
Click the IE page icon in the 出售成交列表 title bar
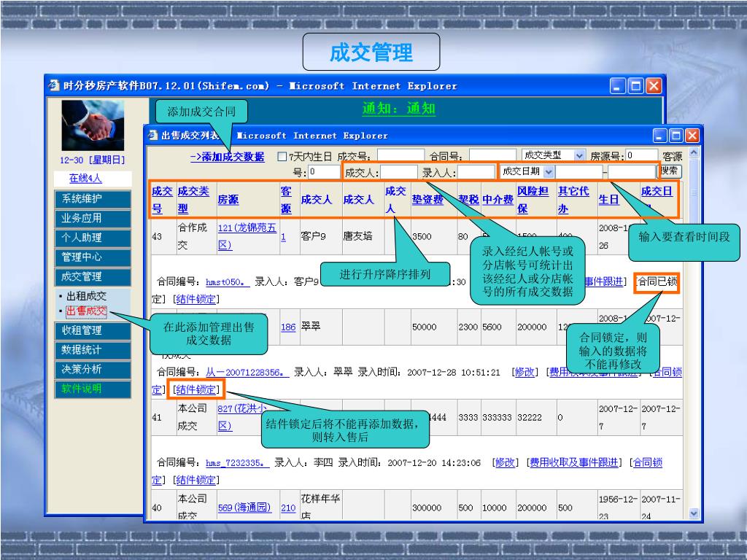tap(152, 136)
